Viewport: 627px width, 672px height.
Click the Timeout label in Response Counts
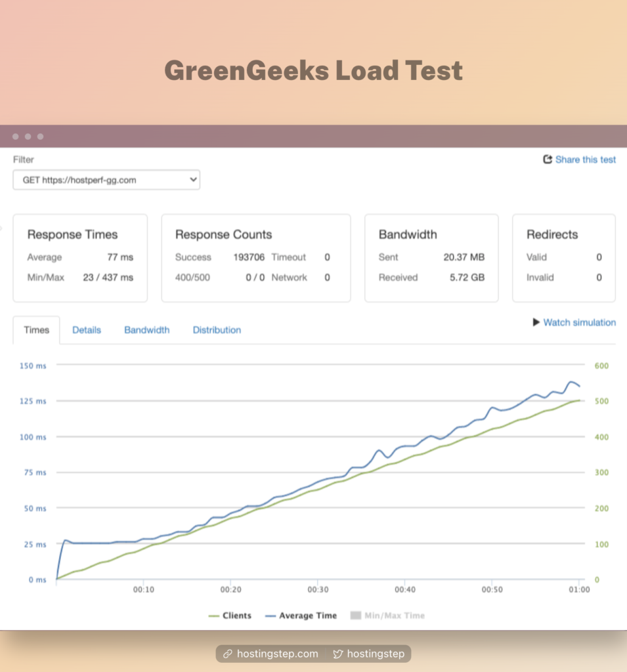tap(289, 257)
